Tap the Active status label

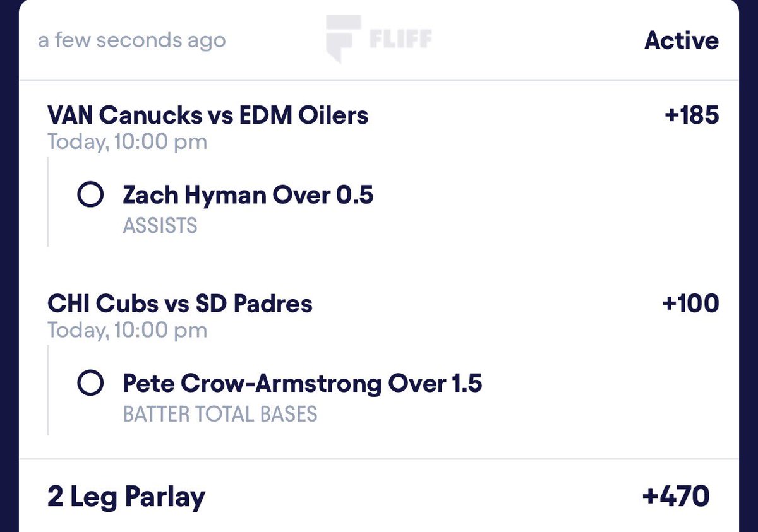click(x=682, y=40)
